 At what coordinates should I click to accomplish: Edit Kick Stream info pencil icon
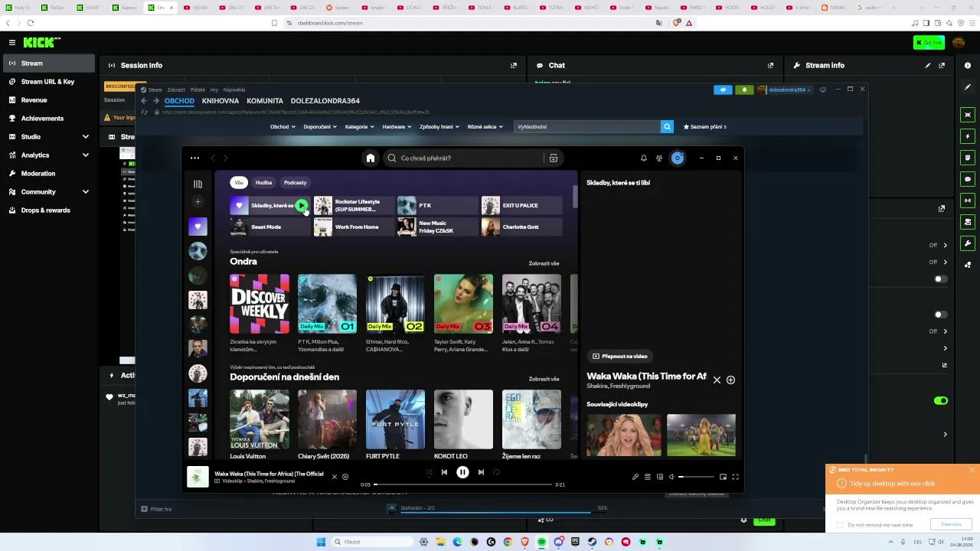tap(928, 66)
